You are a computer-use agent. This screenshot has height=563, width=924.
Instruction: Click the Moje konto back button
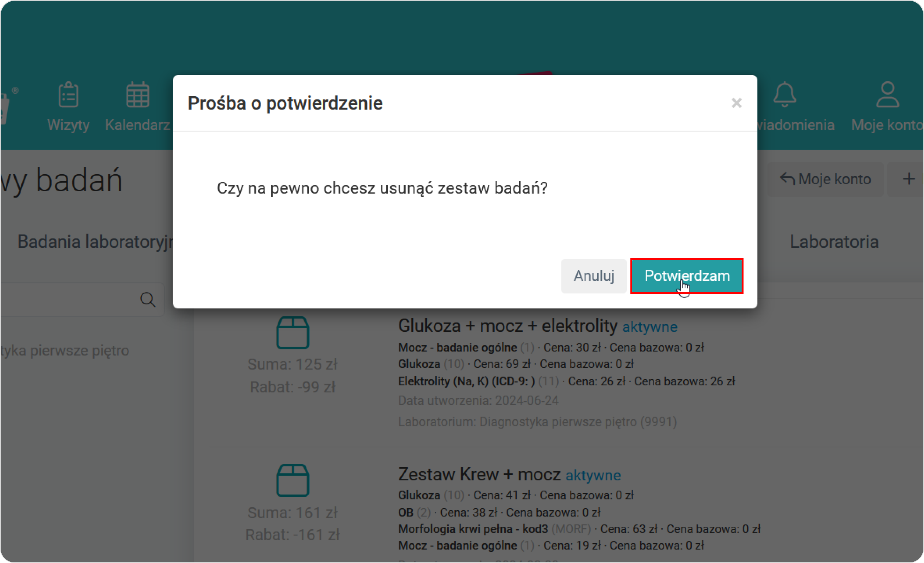[x=825, y=179]
